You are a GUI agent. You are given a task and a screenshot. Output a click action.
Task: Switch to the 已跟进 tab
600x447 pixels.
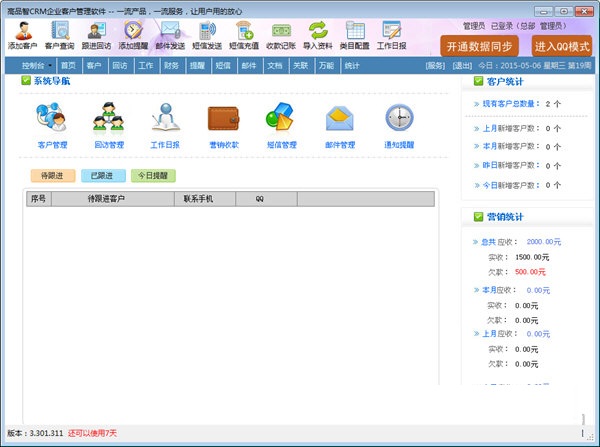[x=103, y=176]
